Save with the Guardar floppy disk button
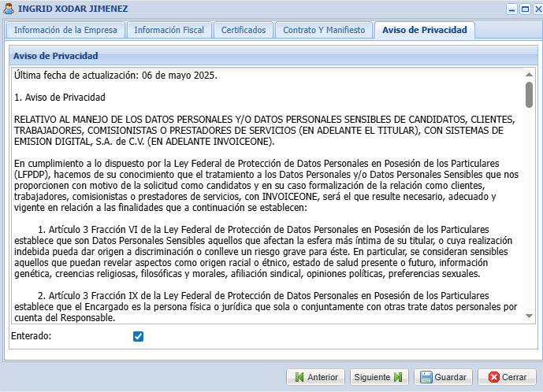543x392 pixels. click(443, 377)
